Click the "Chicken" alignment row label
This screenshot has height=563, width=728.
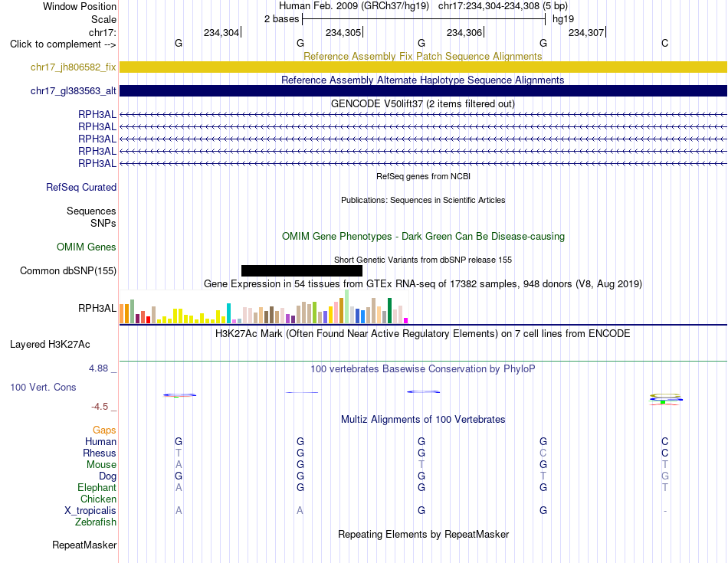(x=98, y=499)
